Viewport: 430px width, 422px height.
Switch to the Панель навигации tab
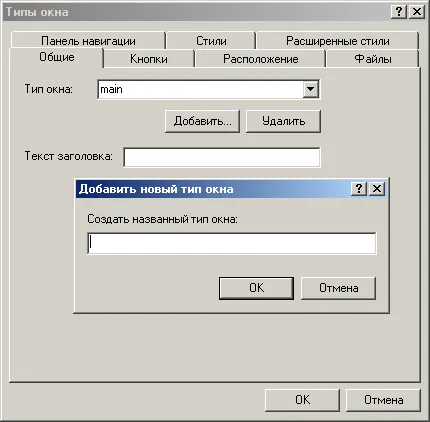click(x=88, y=41)
